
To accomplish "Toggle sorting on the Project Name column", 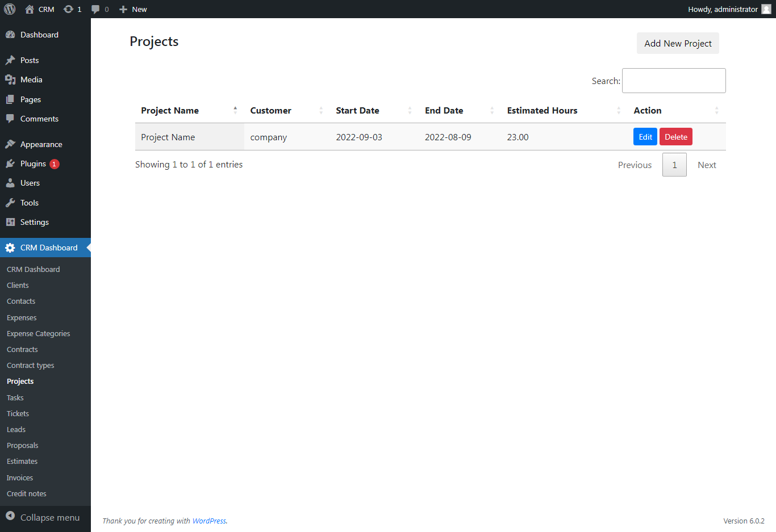I will pyautogui.click(x=235, y=110).
